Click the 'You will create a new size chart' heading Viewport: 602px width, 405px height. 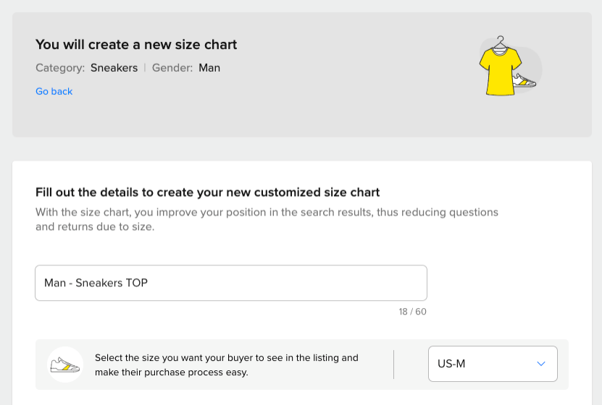136,44
